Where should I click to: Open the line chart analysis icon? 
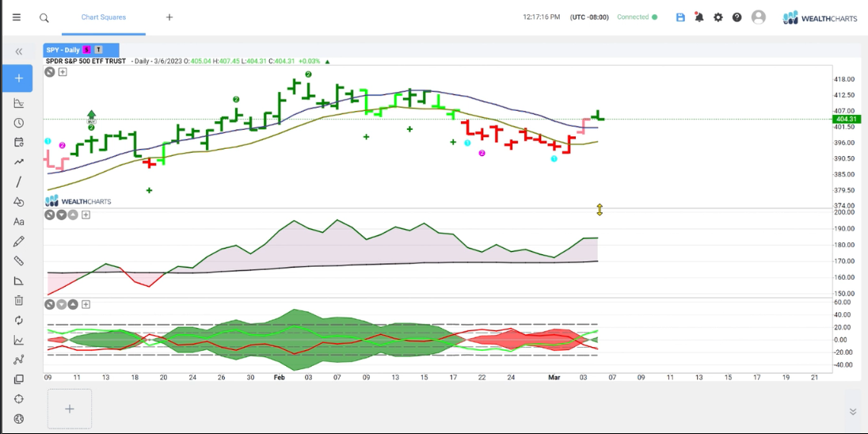click(19, 341)
